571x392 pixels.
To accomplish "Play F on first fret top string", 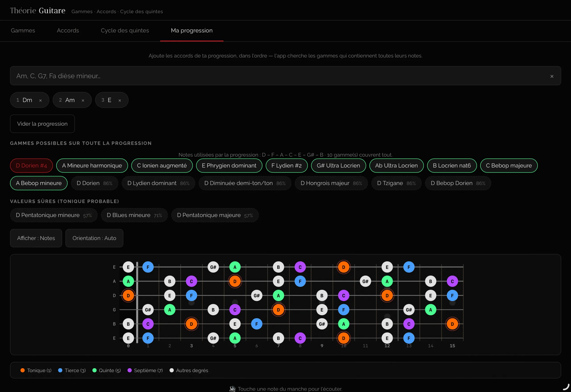I will coord(148,267).
